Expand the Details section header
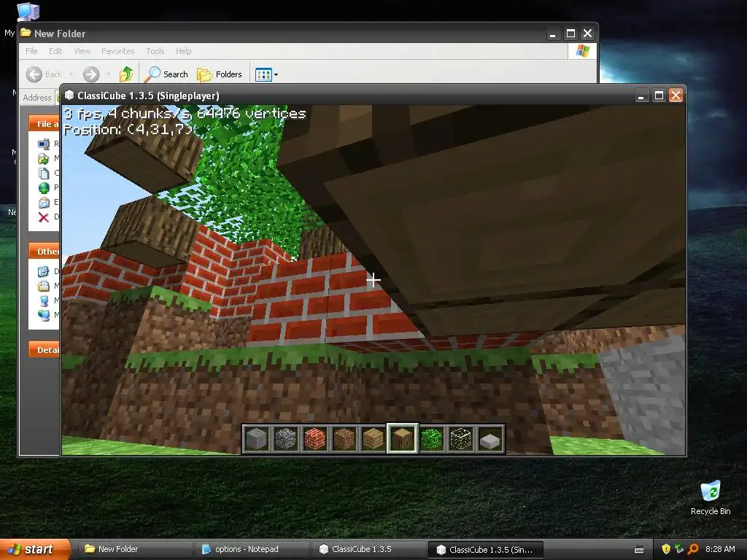Screen dimensions: 747x560 click(44, 349)
